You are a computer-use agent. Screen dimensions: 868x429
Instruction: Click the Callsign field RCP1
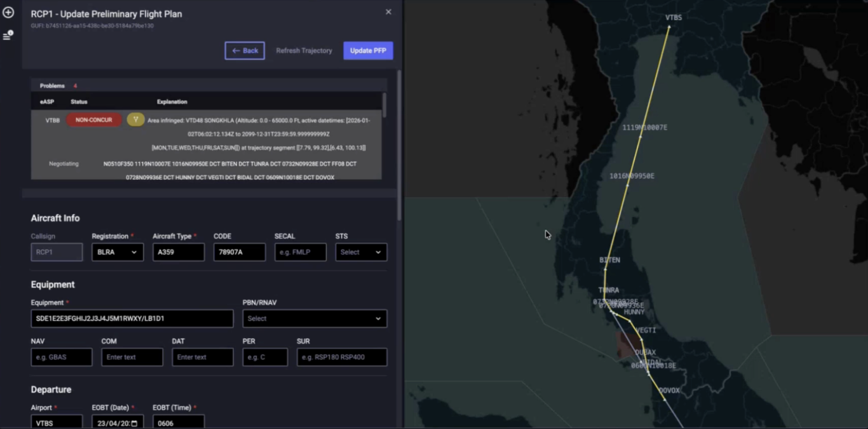57,252
